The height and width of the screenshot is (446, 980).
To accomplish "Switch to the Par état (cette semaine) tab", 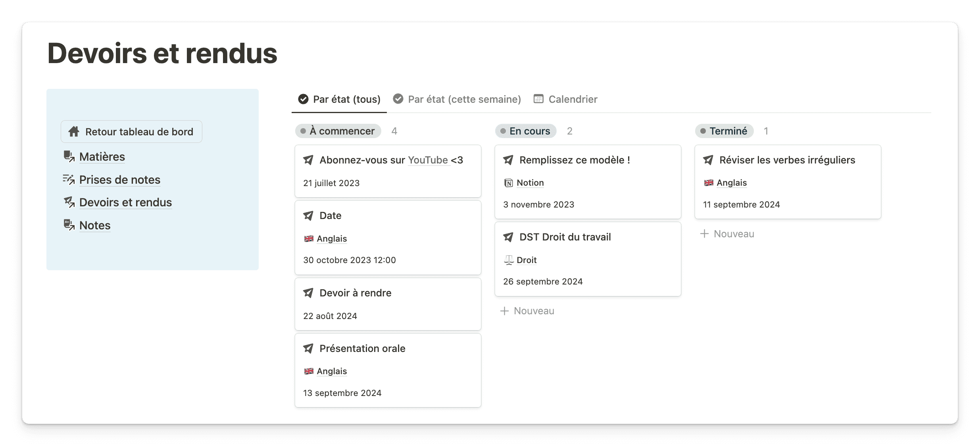I will coord(457,99).
